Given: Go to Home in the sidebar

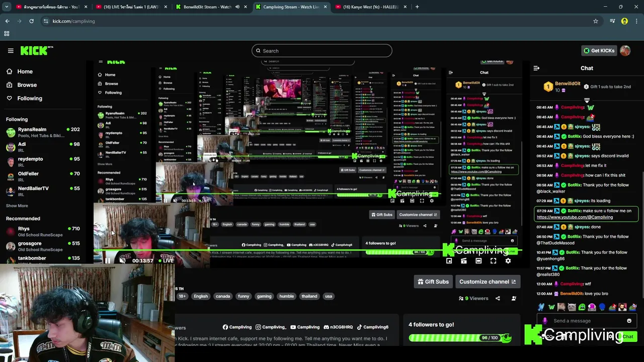Looking at the screenshot, I should 25,71.
